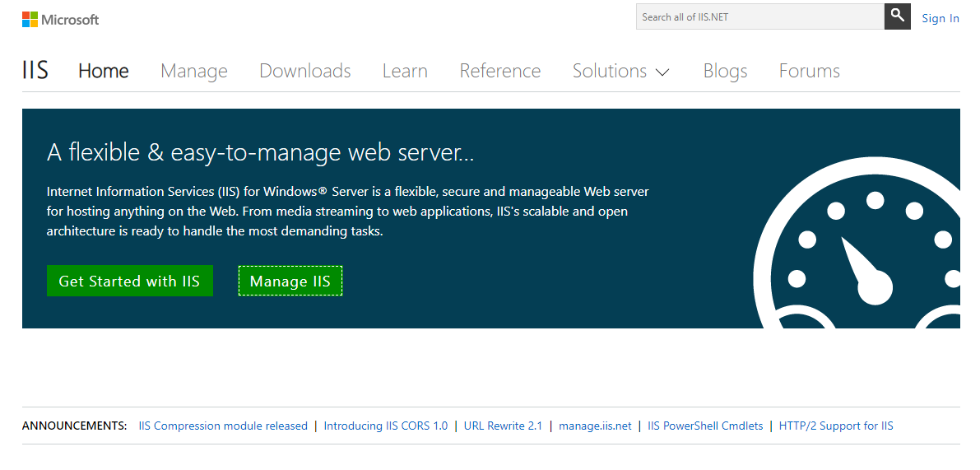
Task: Click the Microsoft logo
Action: (60, 19)
